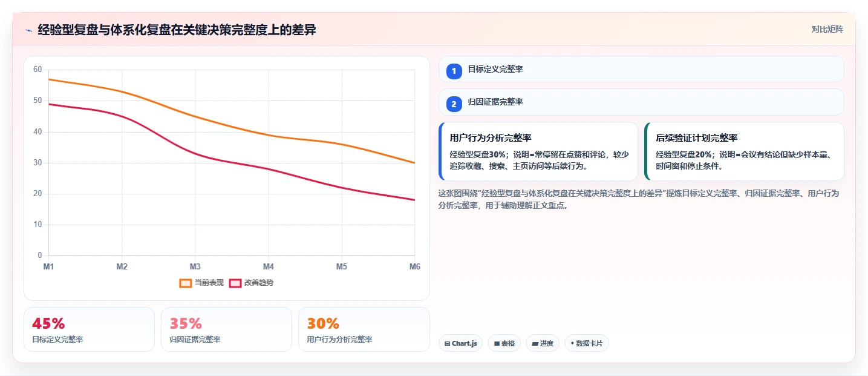
Task: Select the 45% 目标定义完整率 stat card
Action: (90, 329)
